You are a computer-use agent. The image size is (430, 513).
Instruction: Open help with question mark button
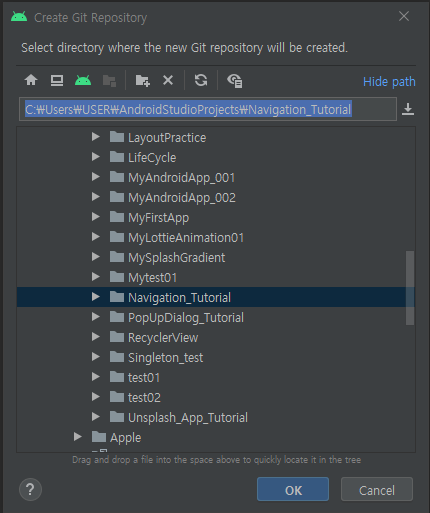30,489
